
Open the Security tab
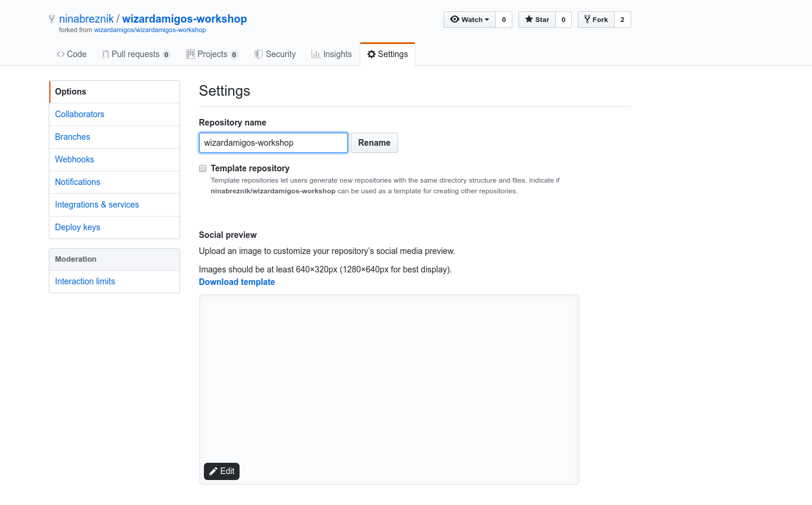(x=275, y=54)
